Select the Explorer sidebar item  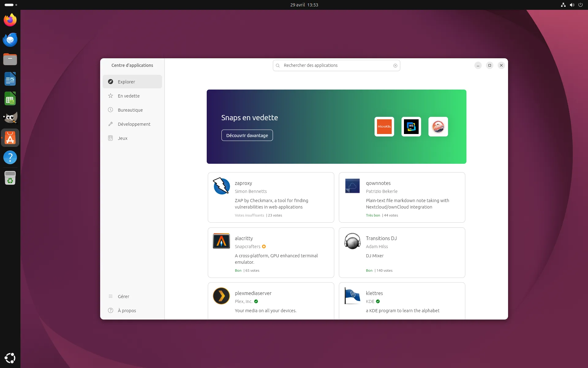[x=132, y=82]
